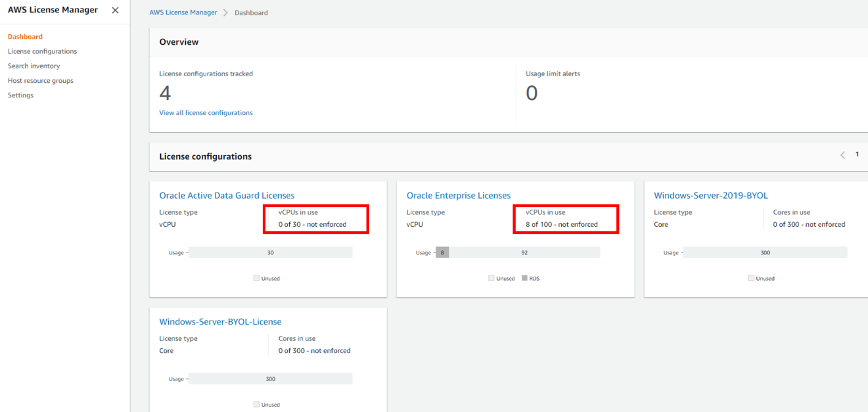Screen dimensions: 868x412
Task: Enable Unused checkbox under Oracle Active Data Guard
Action: pyautogui.click(x=256, y=278)
